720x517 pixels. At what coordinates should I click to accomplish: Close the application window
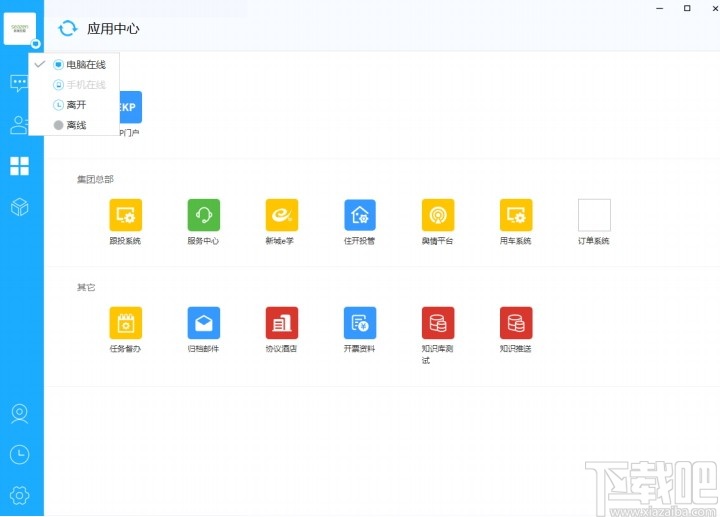click(x=714, y=8)
